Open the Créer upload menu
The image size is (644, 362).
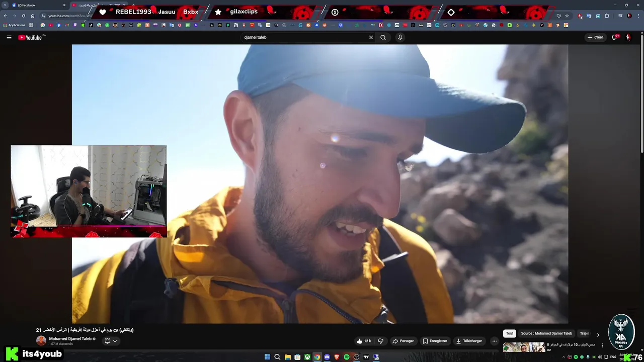point(595,37)
